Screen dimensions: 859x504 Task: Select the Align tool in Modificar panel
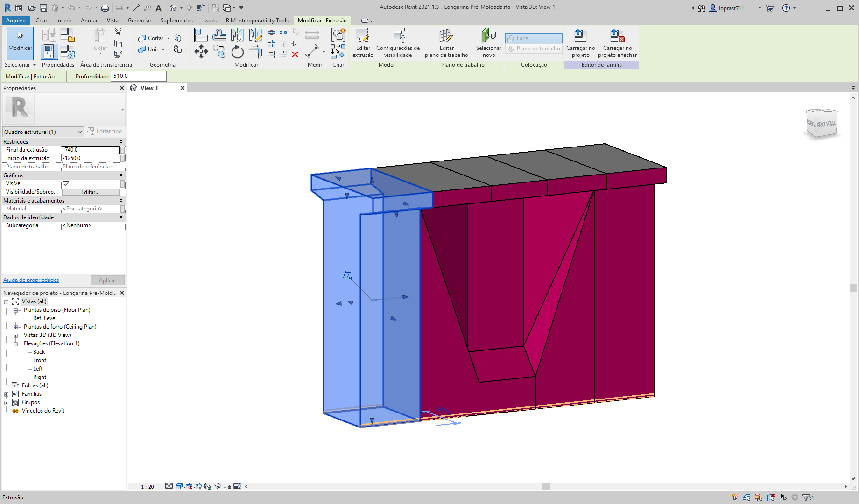click(201, 35)
